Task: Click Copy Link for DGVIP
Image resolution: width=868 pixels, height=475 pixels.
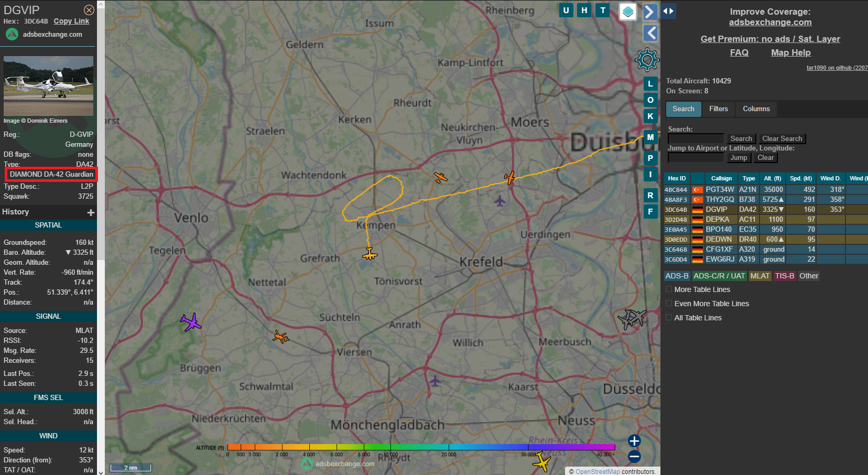Action: tap(71, 21)
